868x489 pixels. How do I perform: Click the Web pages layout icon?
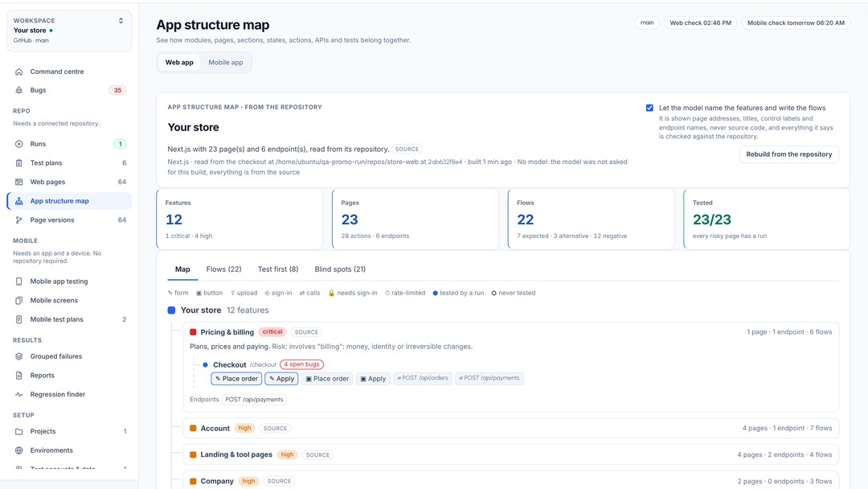(18, 182)
